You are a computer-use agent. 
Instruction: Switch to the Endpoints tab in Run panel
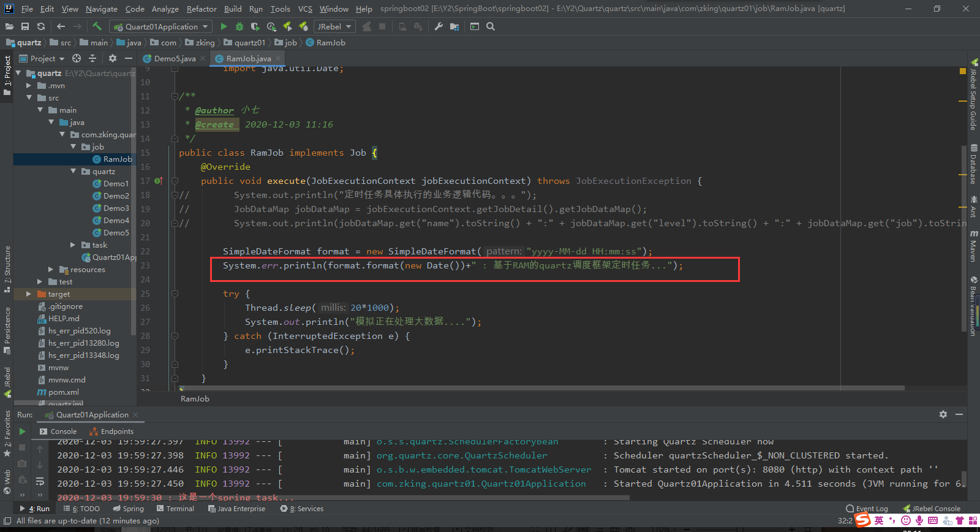tap(111, 431)
